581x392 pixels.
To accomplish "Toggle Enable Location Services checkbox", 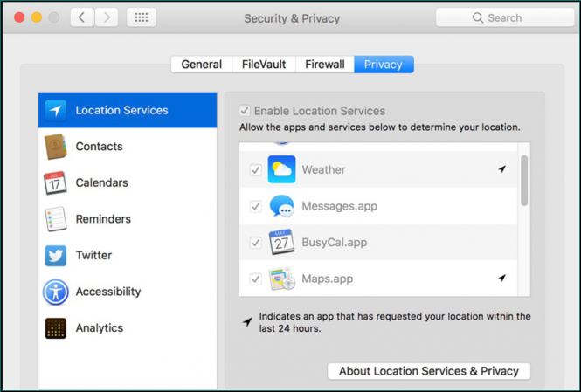I will point(245,111).
